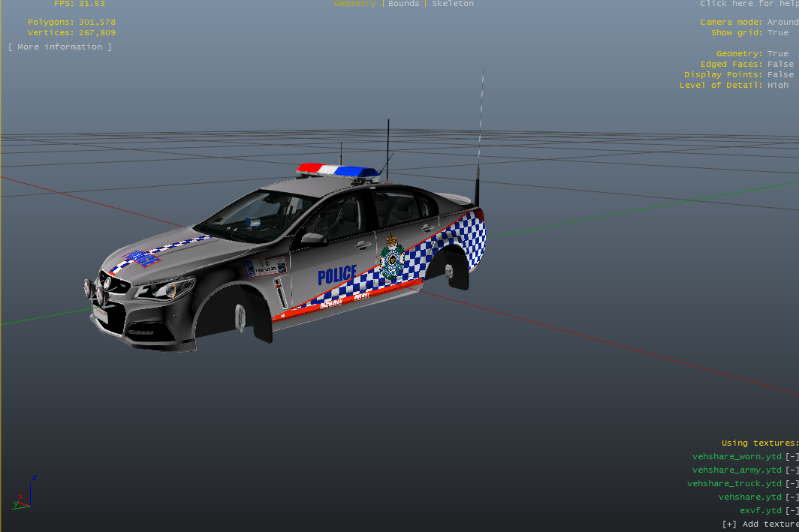
Task: Click the [+] Add texture icon
Action: click(x=729, y=524)
